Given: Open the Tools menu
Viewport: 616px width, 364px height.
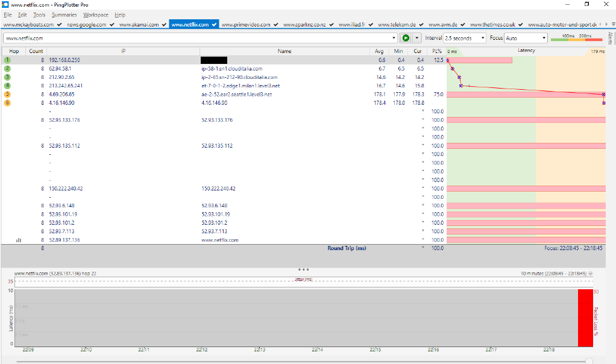Looking at the screenshot, I should click(x=39, y=15).
